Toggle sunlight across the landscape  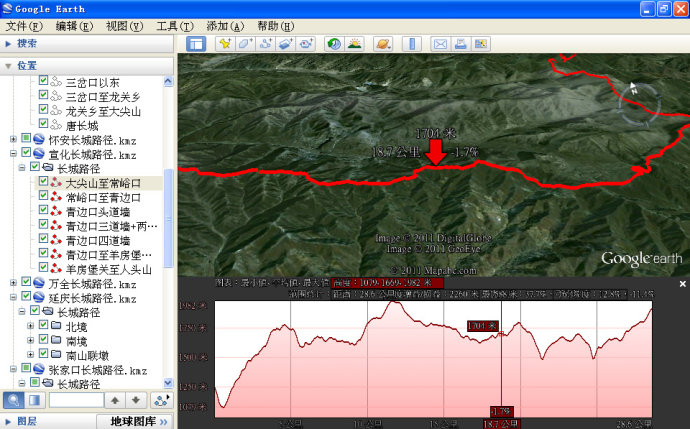coord(355,44)
